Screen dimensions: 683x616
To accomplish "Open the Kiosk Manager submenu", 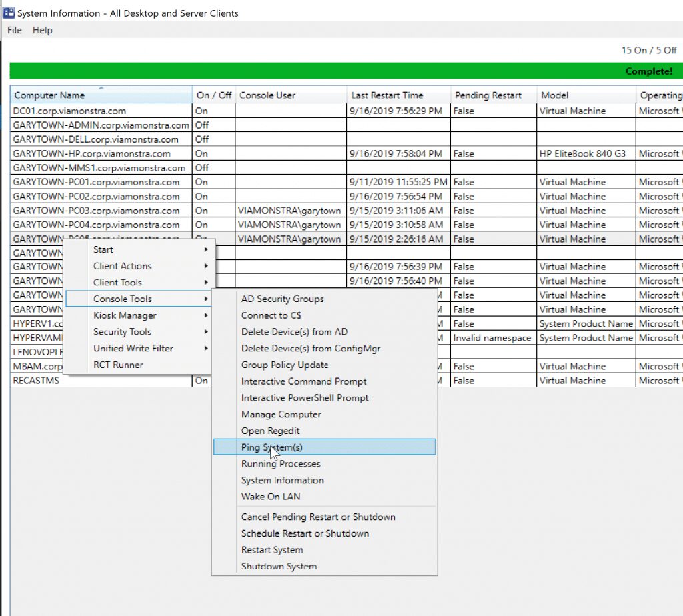I will coord(125,315).
